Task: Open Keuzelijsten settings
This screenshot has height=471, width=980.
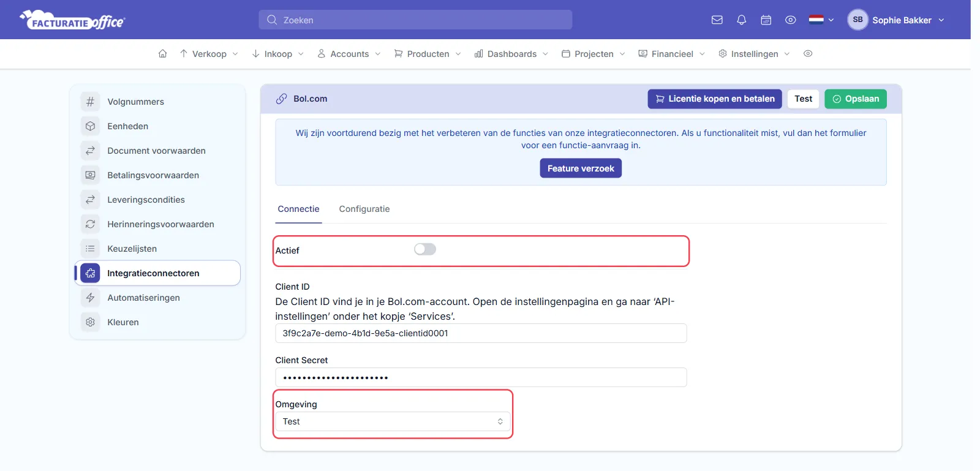Action: tap(158, 249)
